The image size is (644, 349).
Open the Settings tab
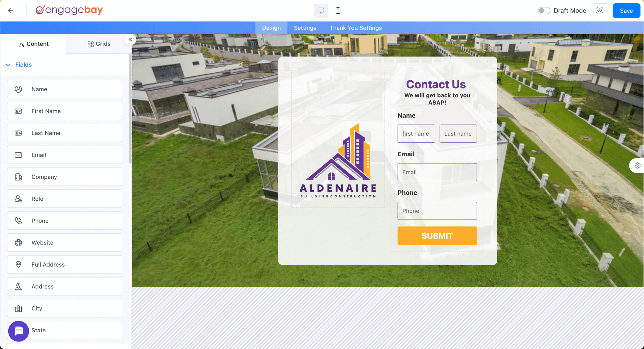(x=305, y=28)
